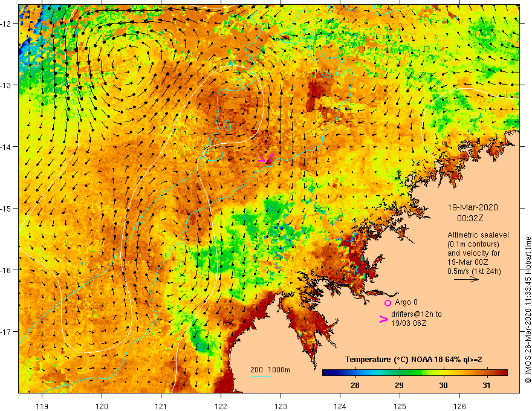Click the latitude axis label -15
Image resolution: width=532 pixels, height=411 pixels.
point(6,208)
